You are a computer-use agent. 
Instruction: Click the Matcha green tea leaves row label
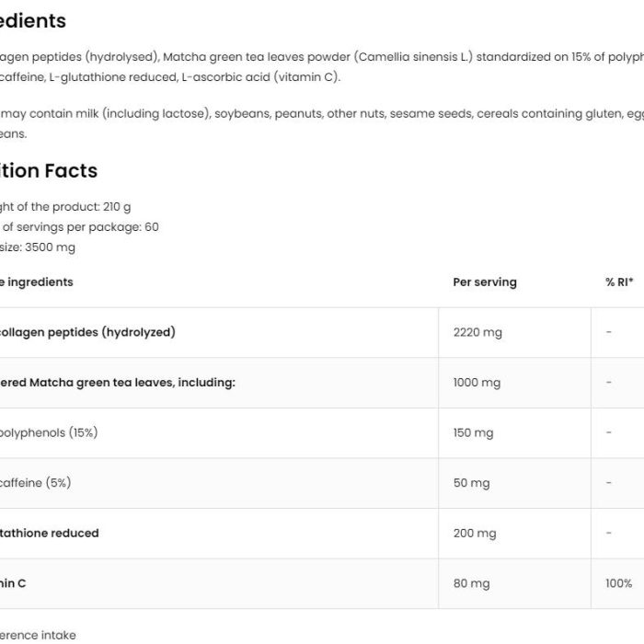coord(118,383)
